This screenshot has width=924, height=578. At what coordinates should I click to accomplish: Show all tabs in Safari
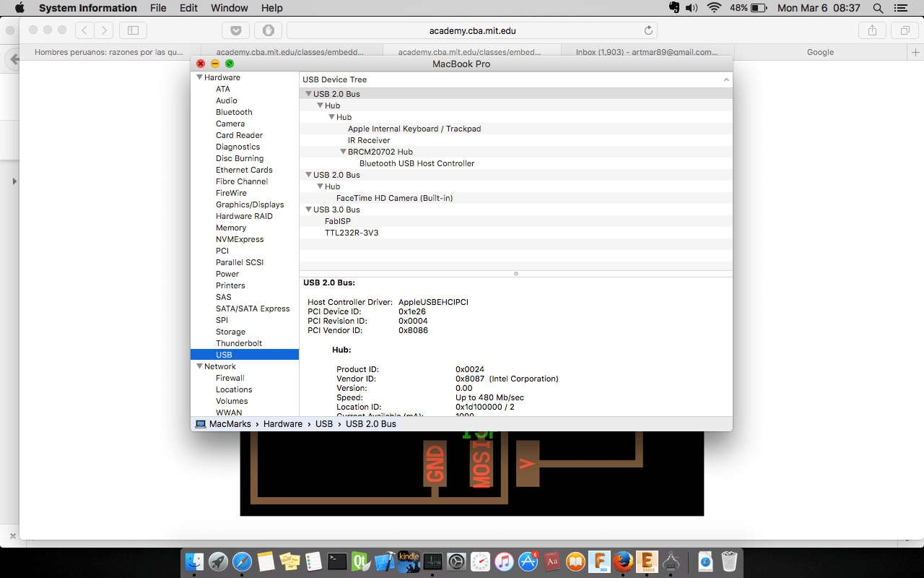[905, 30]
